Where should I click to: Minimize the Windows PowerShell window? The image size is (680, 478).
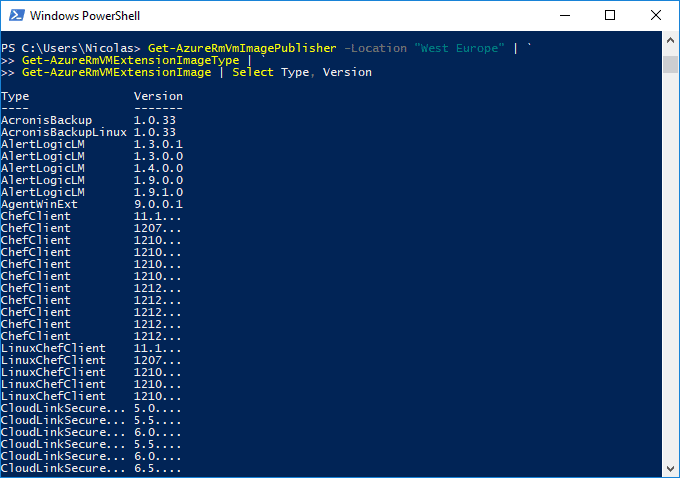[565, 16]
